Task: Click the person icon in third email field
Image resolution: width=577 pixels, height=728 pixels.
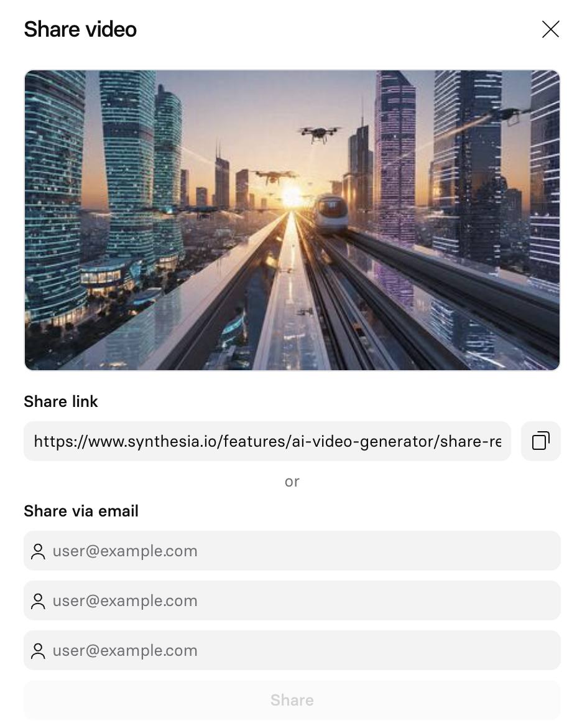Action: click(38, 650)
